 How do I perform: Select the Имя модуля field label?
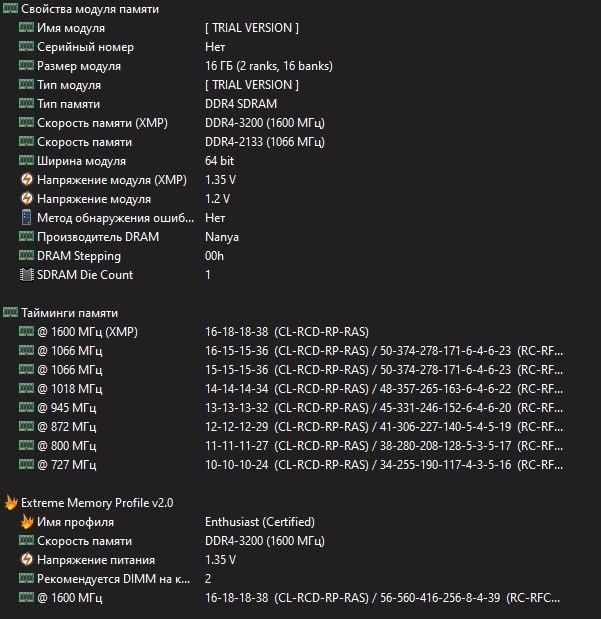click(x=71, y=28)
